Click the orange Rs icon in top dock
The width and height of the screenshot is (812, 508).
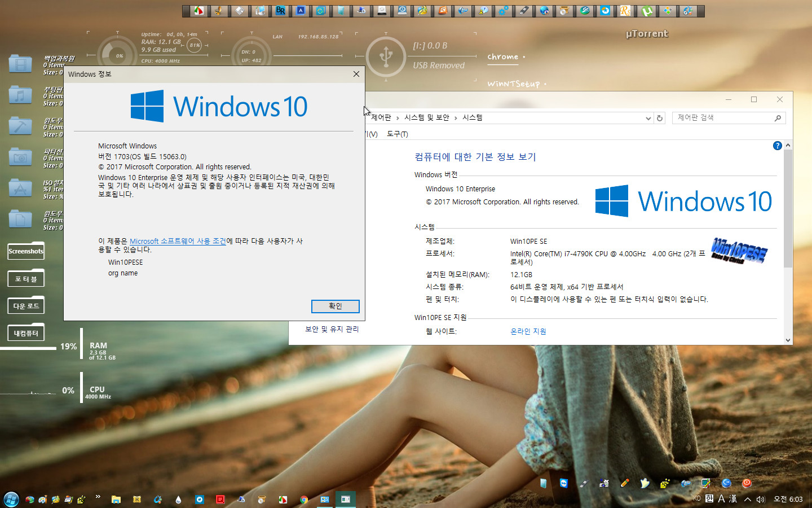tap(625, 11)
